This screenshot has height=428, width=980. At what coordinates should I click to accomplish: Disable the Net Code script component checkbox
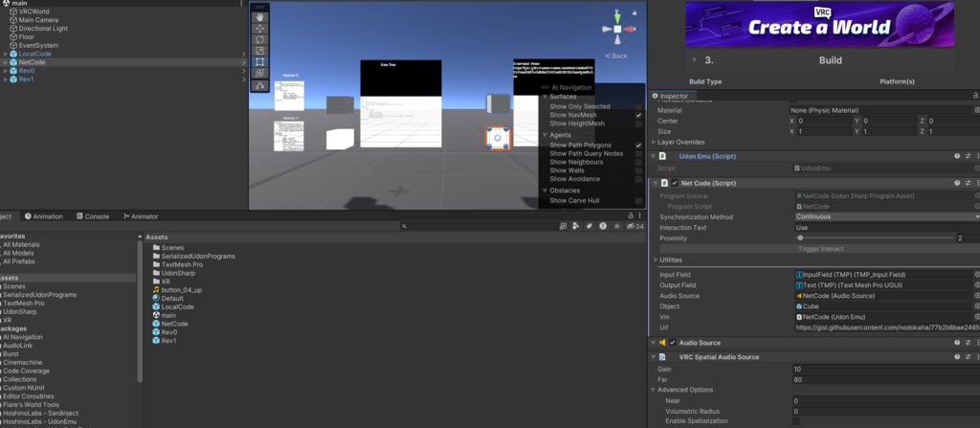coord(675,183)
